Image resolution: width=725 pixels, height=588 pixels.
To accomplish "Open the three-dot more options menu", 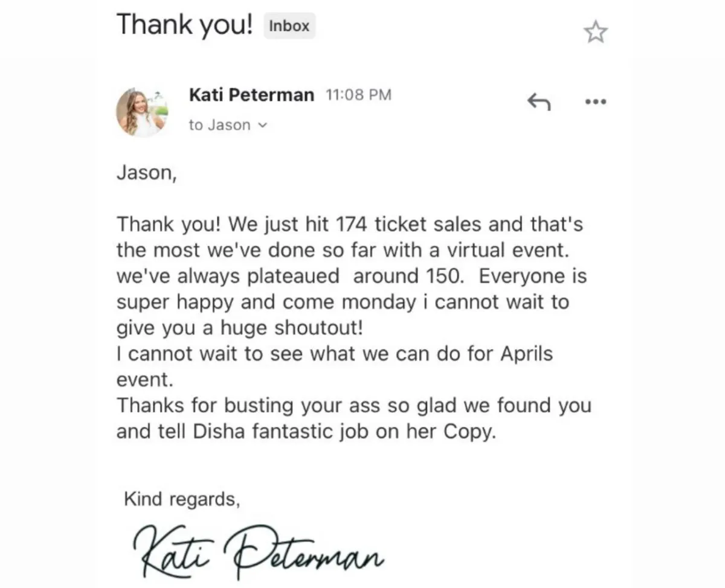I will (x=596, y=101).
